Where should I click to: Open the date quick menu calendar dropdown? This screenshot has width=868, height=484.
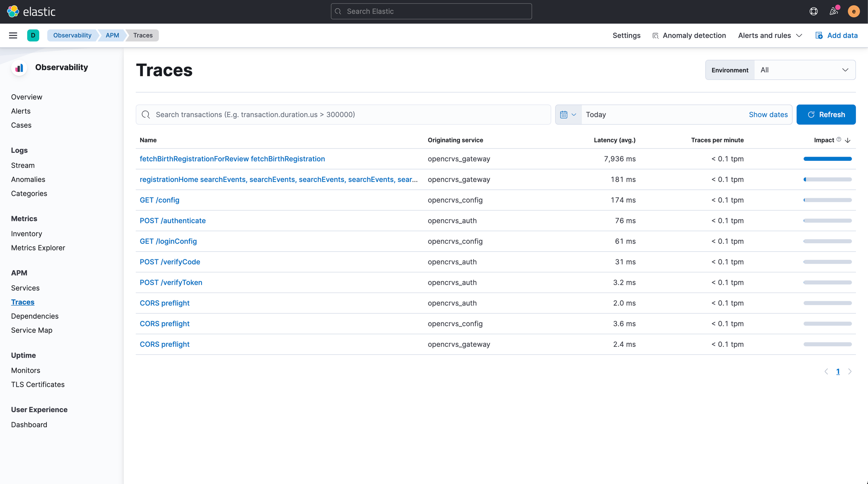[568, 115]
